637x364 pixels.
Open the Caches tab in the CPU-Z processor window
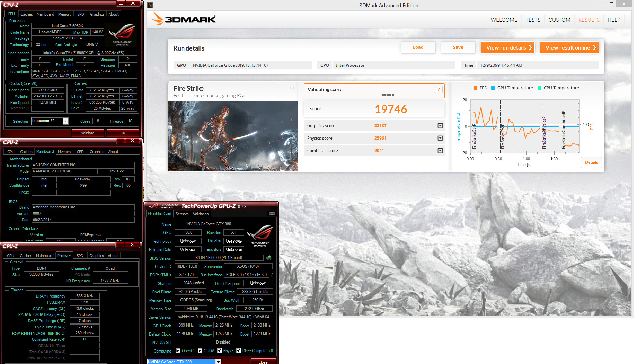[x=27, y=14]
